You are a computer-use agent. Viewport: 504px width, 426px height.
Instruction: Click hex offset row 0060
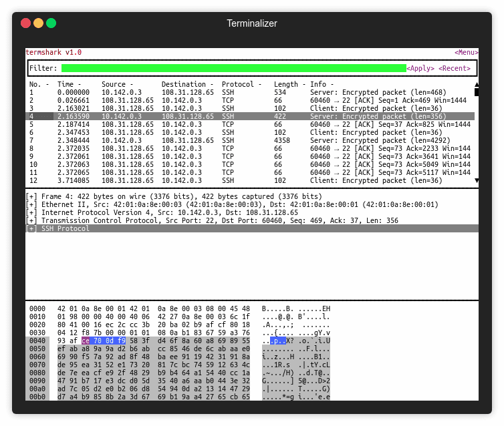37,357
